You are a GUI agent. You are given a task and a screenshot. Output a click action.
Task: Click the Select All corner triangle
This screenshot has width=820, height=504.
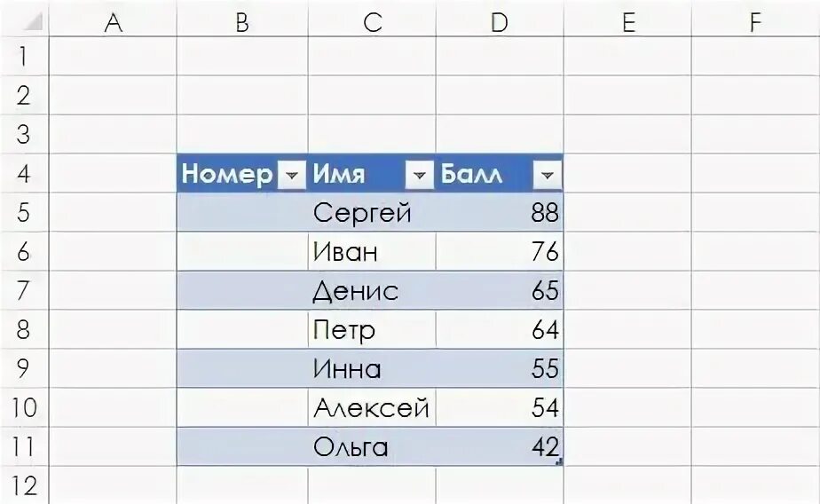tap(33, 21)
